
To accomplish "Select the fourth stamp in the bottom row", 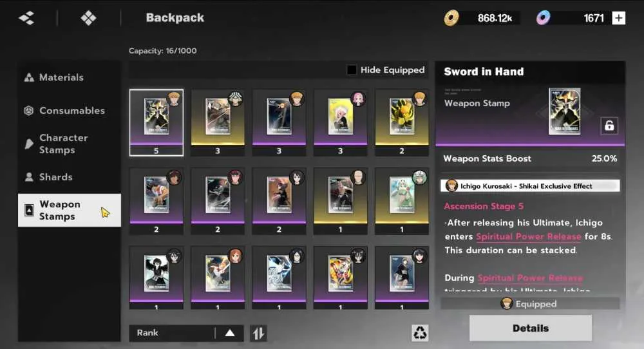I will (341, 278).
